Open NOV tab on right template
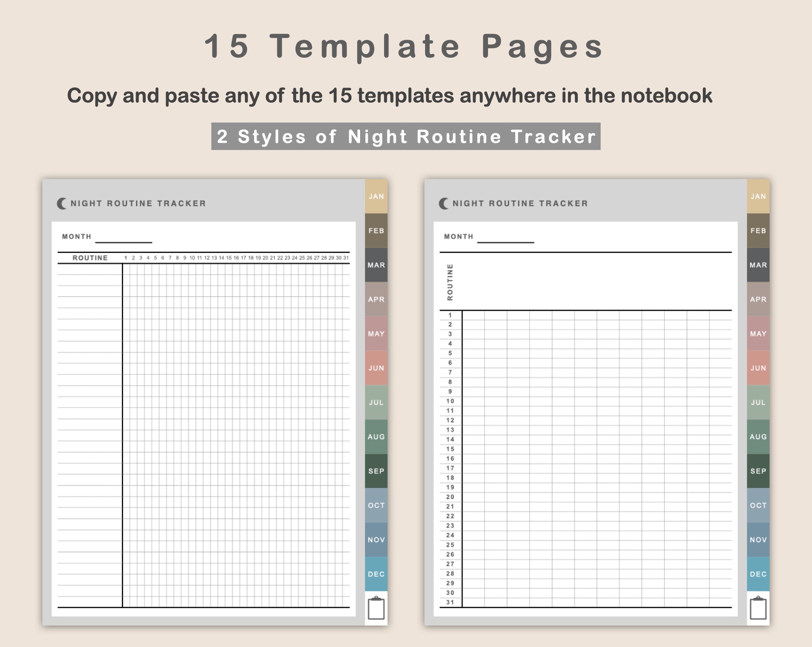The height and width of the screenshot is (647, 812). click(x=758, y=540)
